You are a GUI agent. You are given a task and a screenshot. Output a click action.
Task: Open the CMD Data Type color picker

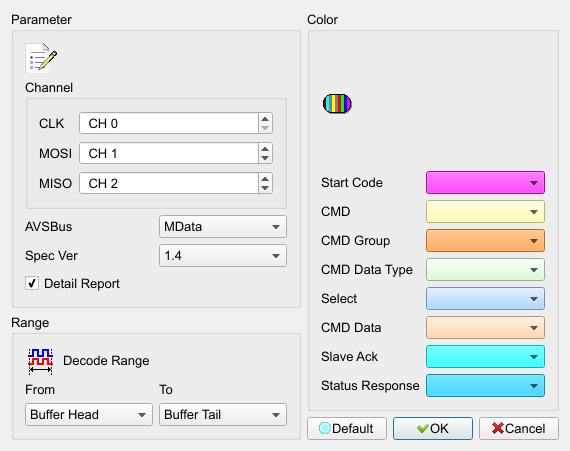point(485,270)
